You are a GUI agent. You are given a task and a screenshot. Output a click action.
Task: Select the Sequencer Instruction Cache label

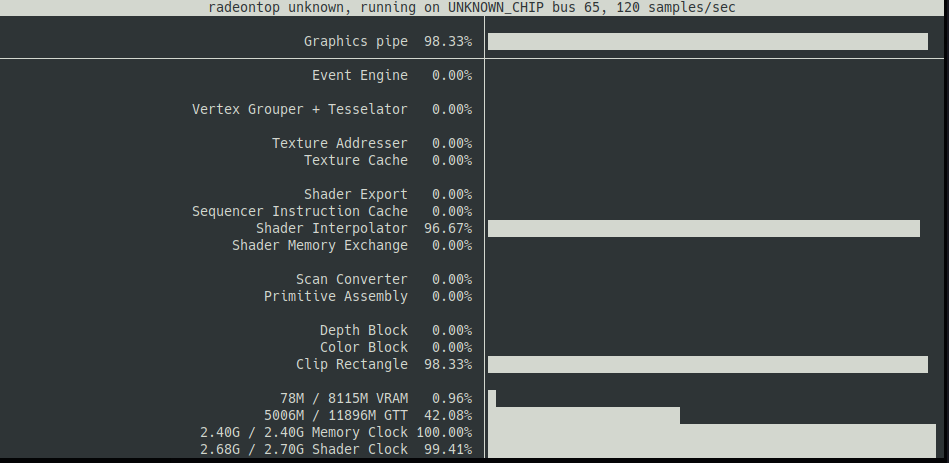[x=300, y=211]
